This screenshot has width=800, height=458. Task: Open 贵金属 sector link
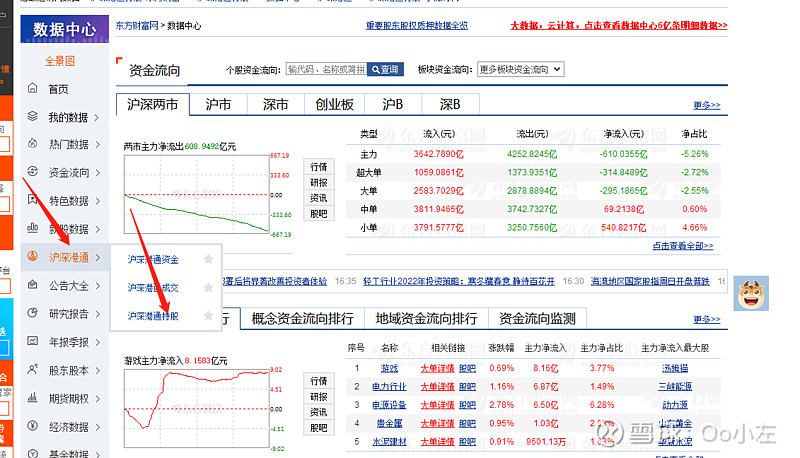(x=389, y=423)
